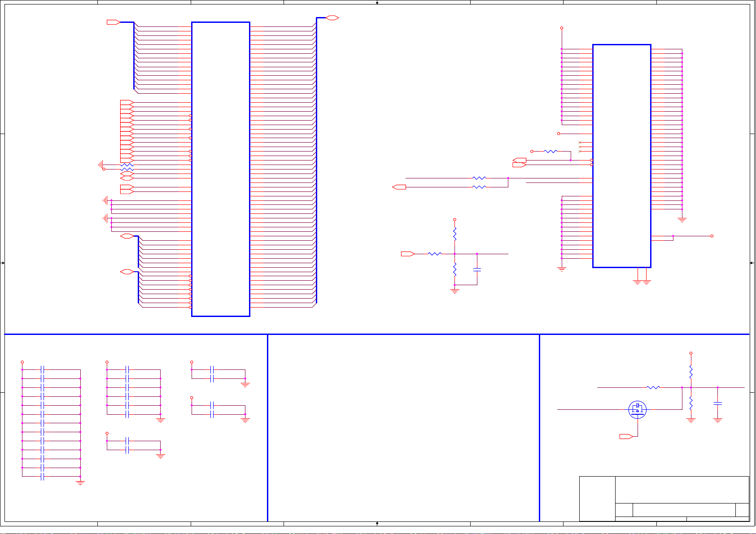Click the off-page port below the MOSFET
Image resolution: width=756 pixels, height=534 pixels.
(626, 436)
